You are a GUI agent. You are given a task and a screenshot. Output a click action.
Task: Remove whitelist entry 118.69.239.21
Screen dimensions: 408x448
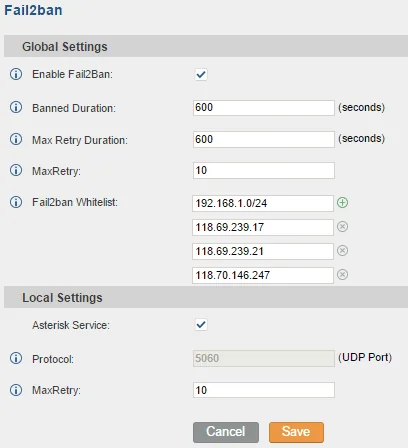(342, 251)
